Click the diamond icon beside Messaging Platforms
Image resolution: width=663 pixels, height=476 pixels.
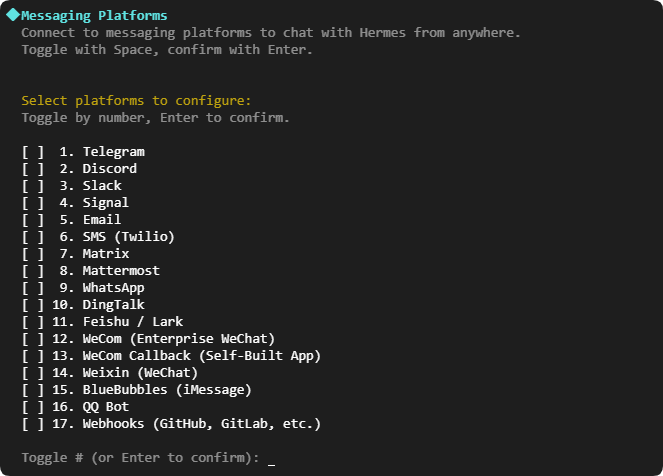pos(12,16)
